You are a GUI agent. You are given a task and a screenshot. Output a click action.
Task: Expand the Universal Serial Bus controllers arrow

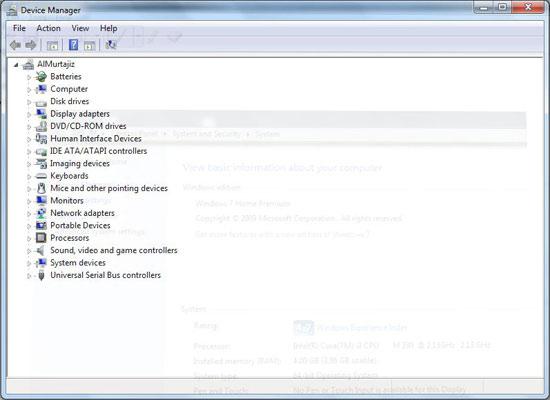click(x=29, y=276)
